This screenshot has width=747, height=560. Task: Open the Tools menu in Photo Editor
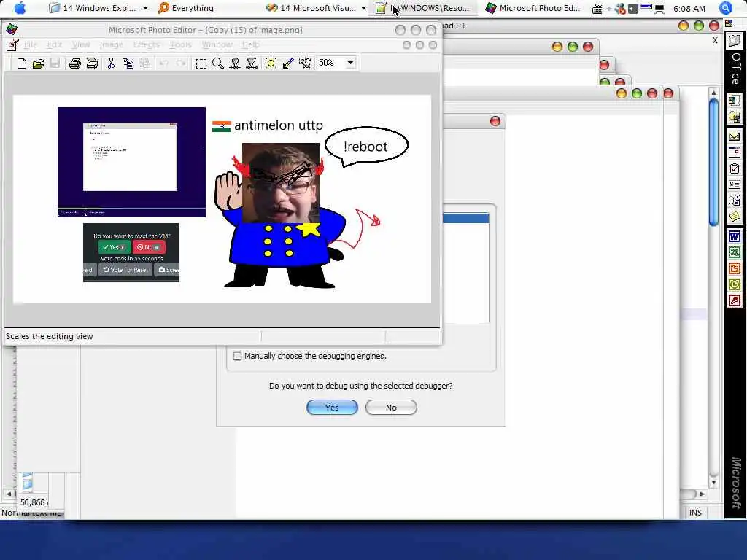(x=181, y=44)
